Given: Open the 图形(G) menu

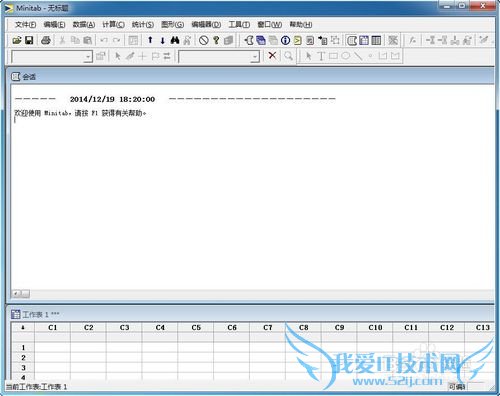Looking at the screenshot, I should click(x=172, y=24).
